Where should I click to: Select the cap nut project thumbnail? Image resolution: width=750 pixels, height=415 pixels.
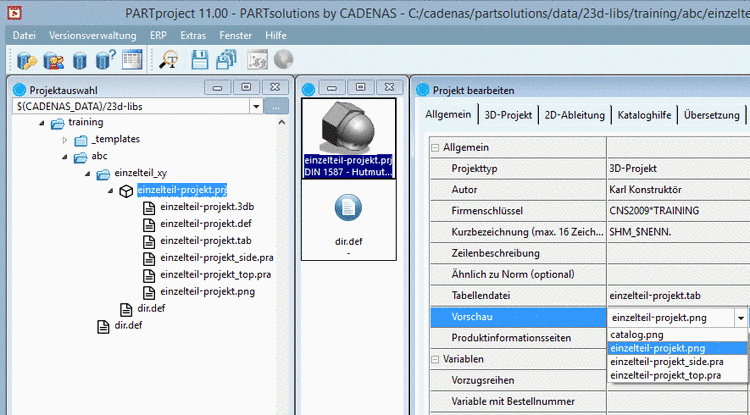coord(348,139)
